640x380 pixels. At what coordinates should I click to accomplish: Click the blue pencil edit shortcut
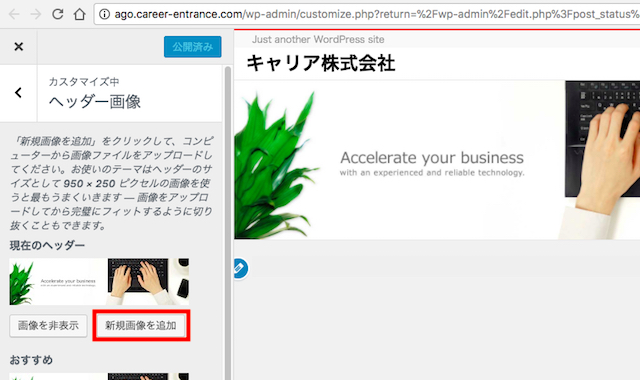pos(240,268)
